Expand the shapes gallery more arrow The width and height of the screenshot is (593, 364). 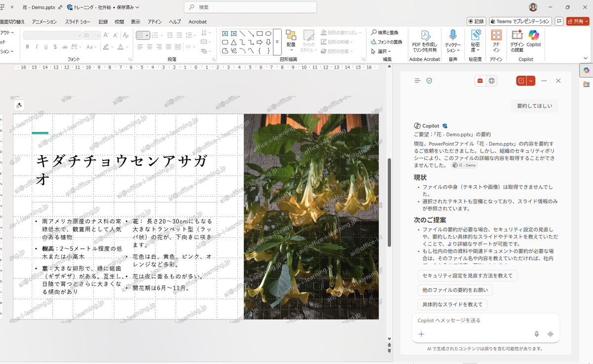(277, 42)
